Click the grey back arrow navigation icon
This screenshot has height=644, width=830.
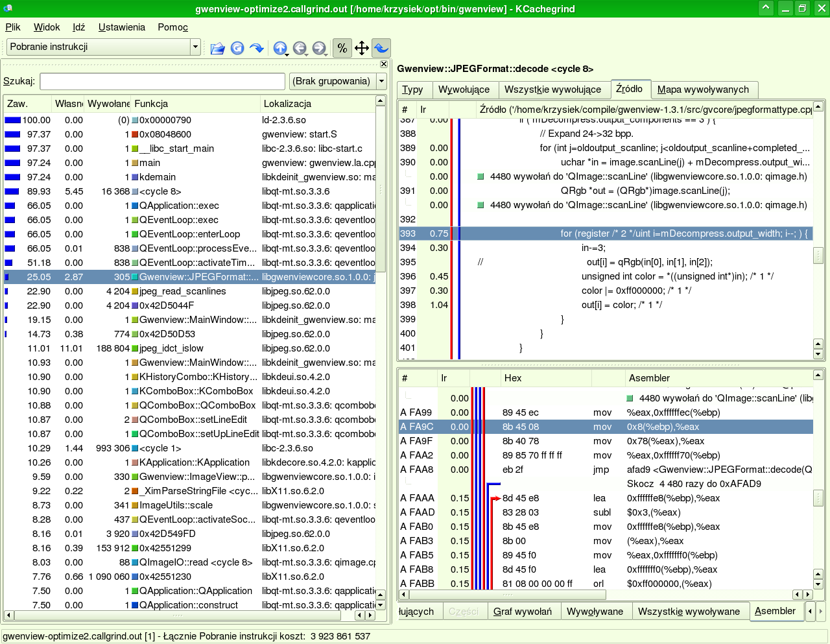point(299,48)
